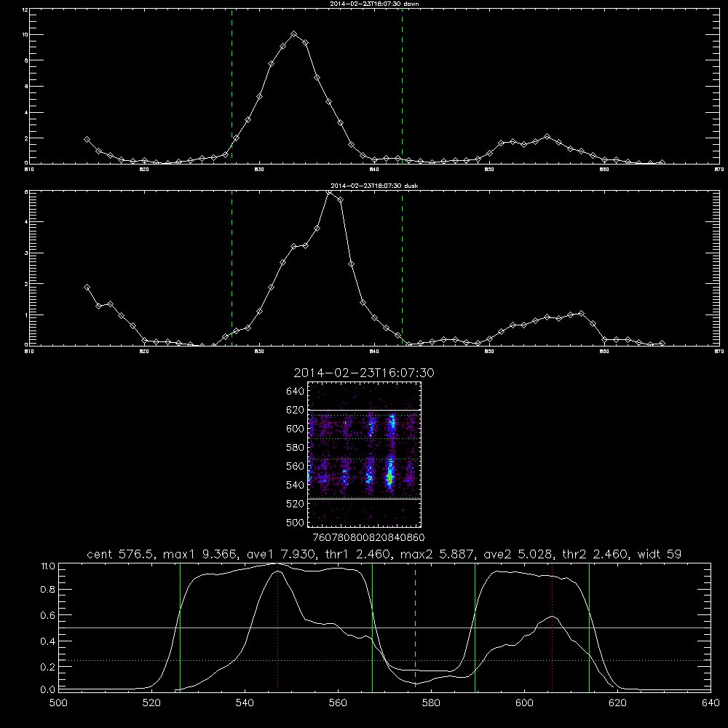Click the 10 y-axis label of dawn plot
The height and width of the screenshot is (728, 728).
25,35
